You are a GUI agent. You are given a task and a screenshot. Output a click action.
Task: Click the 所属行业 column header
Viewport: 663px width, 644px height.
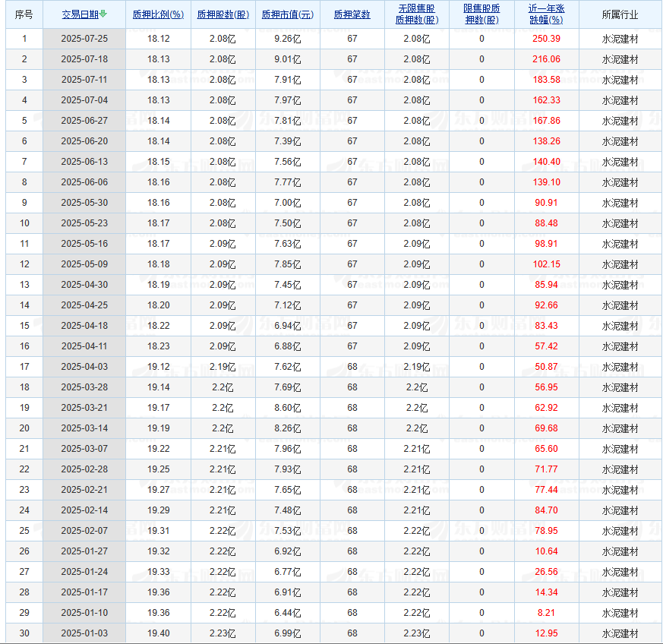coord(620,14)
